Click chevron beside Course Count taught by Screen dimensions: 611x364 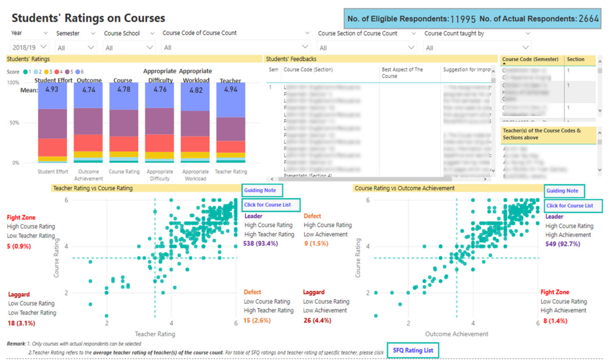tap(528, 33)
